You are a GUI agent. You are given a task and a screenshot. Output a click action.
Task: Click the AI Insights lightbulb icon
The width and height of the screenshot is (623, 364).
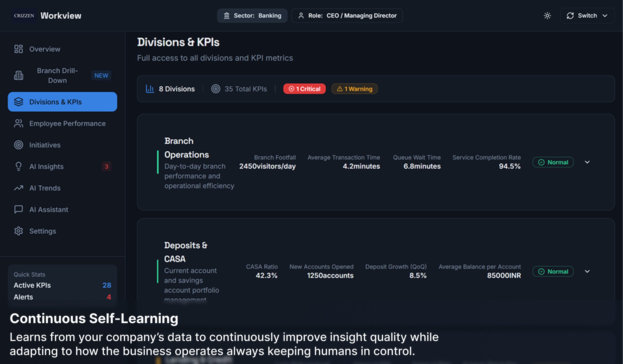pos(18,166)
